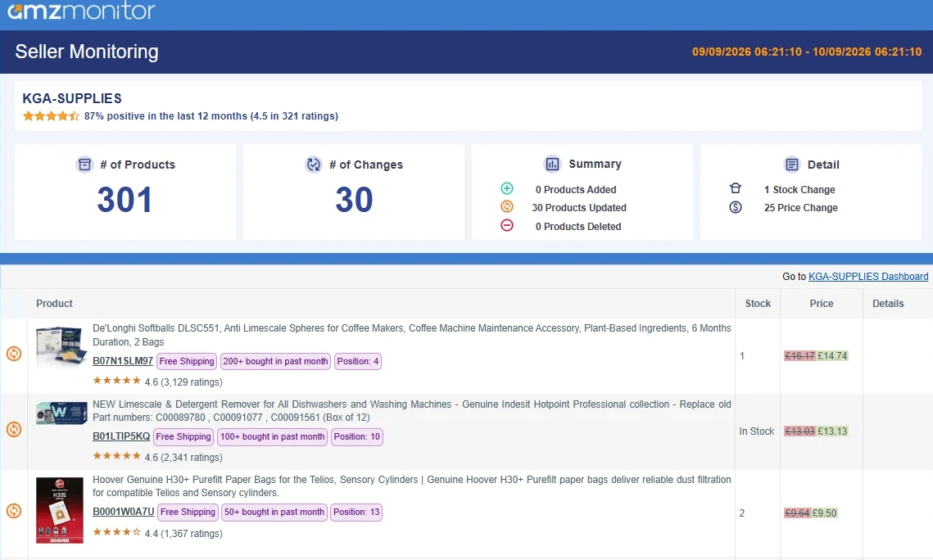Open the Limescale Remover product thumbnail
Image resolution: width=933 pixels, height=560 pixels.
click(61, 413)
